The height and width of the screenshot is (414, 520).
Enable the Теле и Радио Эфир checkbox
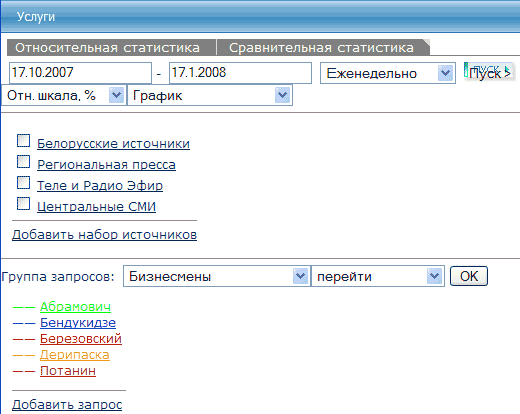23,183
